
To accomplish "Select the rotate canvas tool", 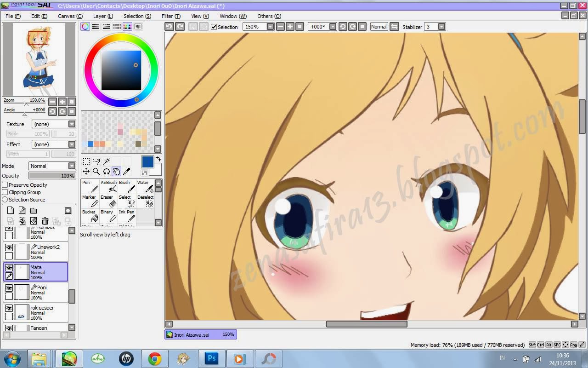I will (x=107, y=172).
